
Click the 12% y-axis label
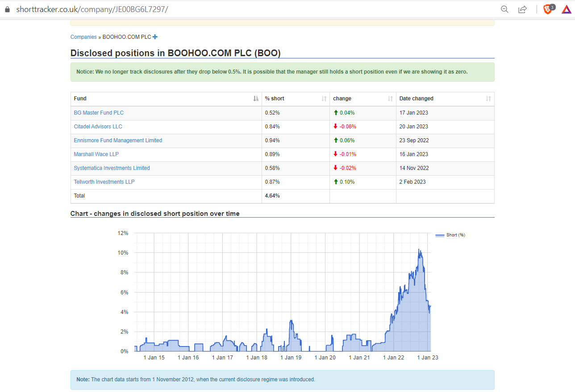pyautogui.click(x=123, y=233)
